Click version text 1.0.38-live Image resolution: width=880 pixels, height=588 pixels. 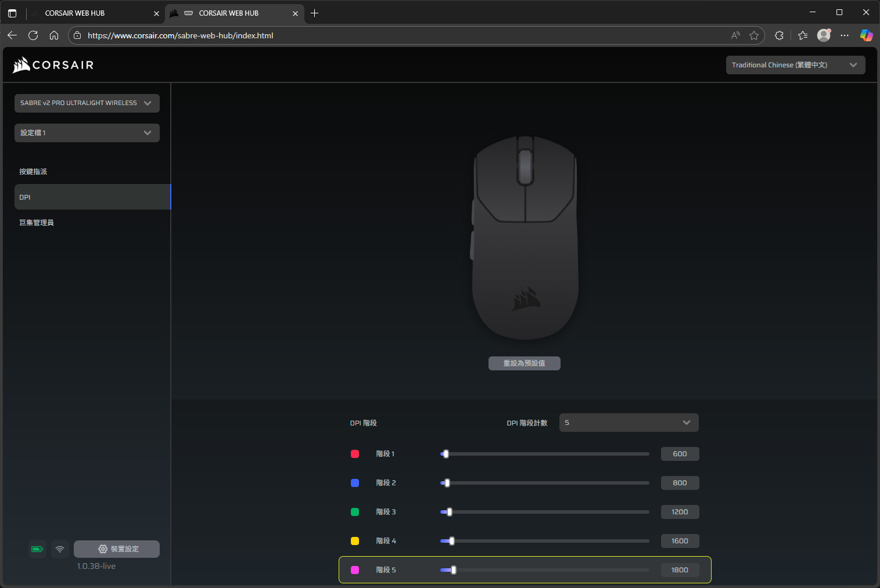click(x=96, y=566)
